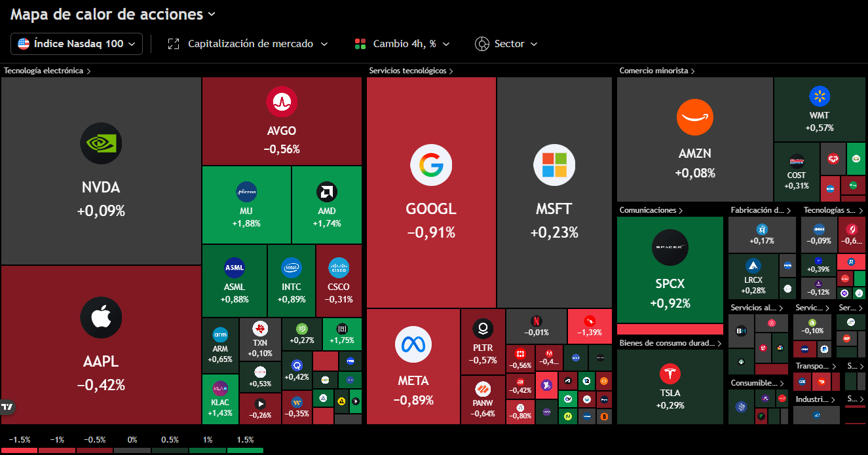Select the 0% legend color swatch
The width and height of the screenshot is (868, 455).
point(132,450)
